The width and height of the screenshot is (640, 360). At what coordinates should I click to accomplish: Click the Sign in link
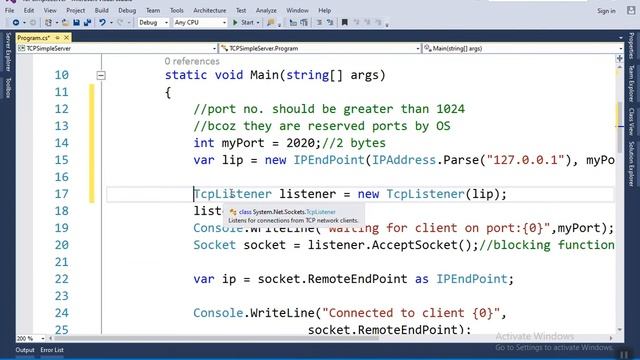tap(606, 11)
